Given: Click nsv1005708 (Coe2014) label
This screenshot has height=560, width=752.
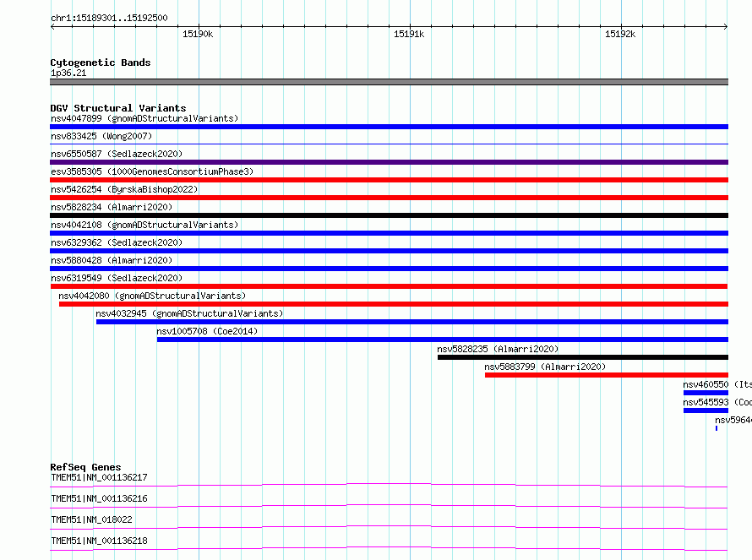Looking at the screenshot, I should click(207, 331).
